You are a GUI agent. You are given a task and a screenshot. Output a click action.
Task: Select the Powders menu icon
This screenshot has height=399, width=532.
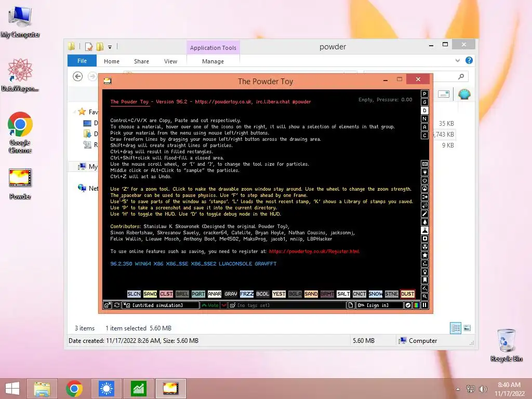click(424, 230)
